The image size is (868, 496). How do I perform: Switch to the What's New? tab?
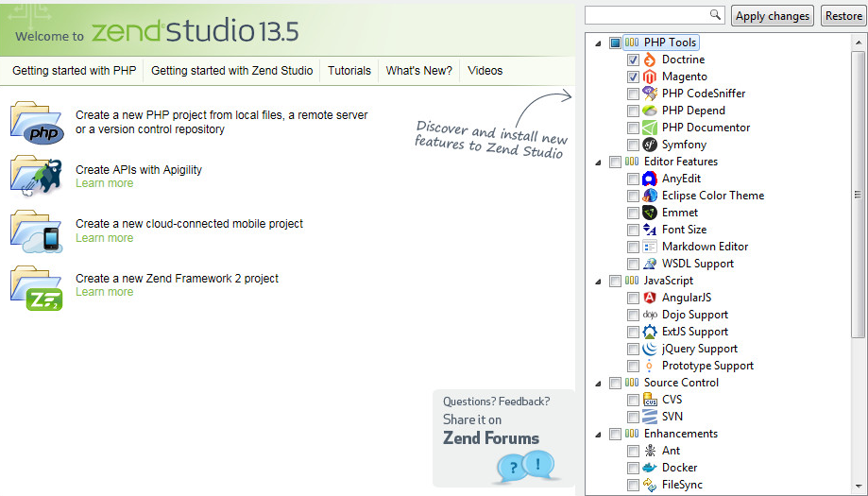pyautogui.click(x=419, y=71)
